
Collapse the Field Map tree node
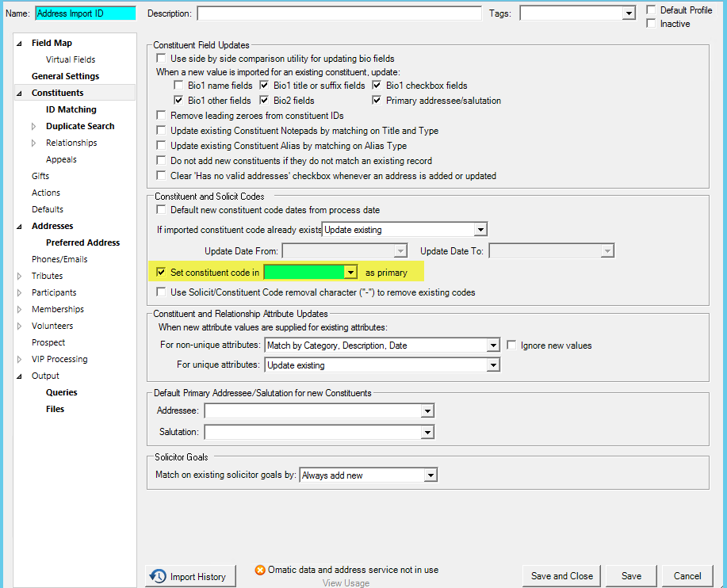[20, 44]
